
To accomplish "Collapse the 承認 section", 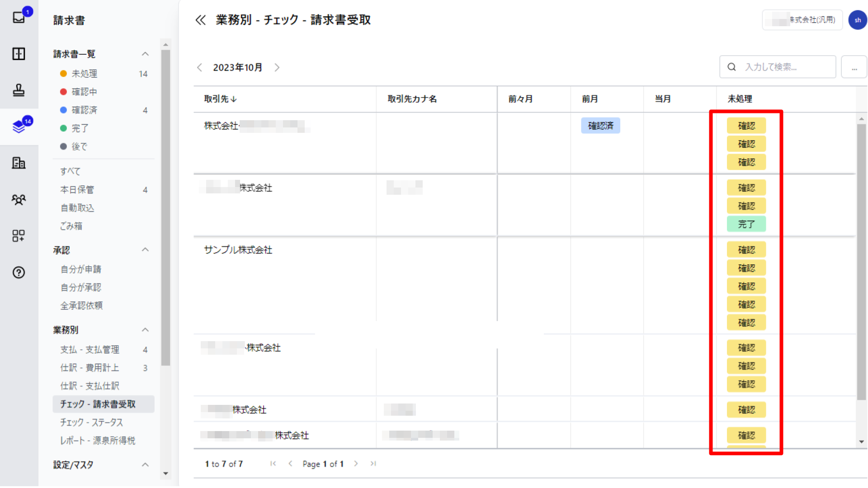I will 145,250.
